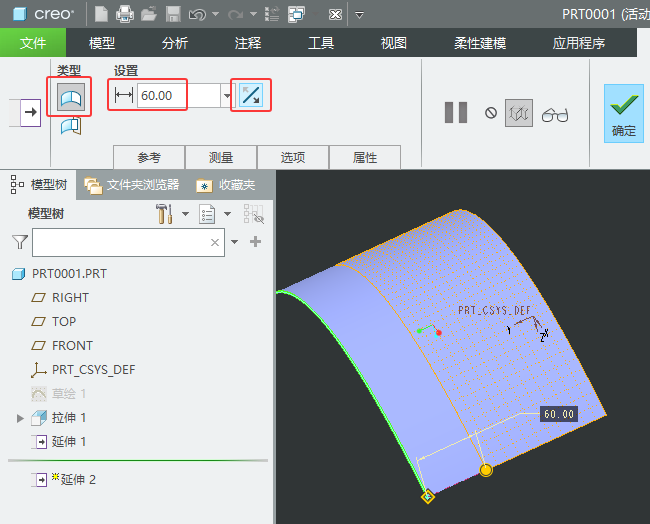Click the Undo arrow icon

pyautogui.click(x=197, y=15)
